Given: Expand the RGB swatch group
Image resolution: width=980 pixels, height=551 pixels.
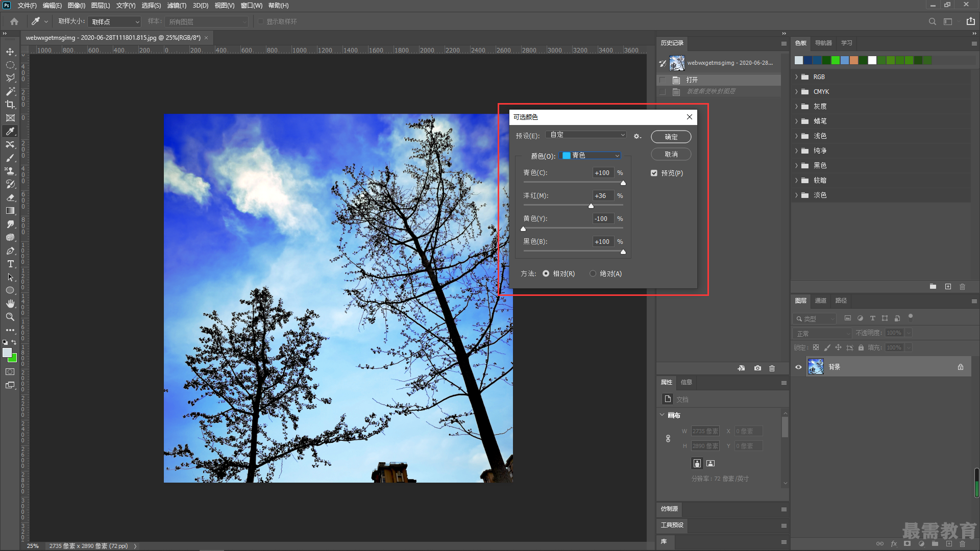Looking at the screenshot, I should (796, 77).
